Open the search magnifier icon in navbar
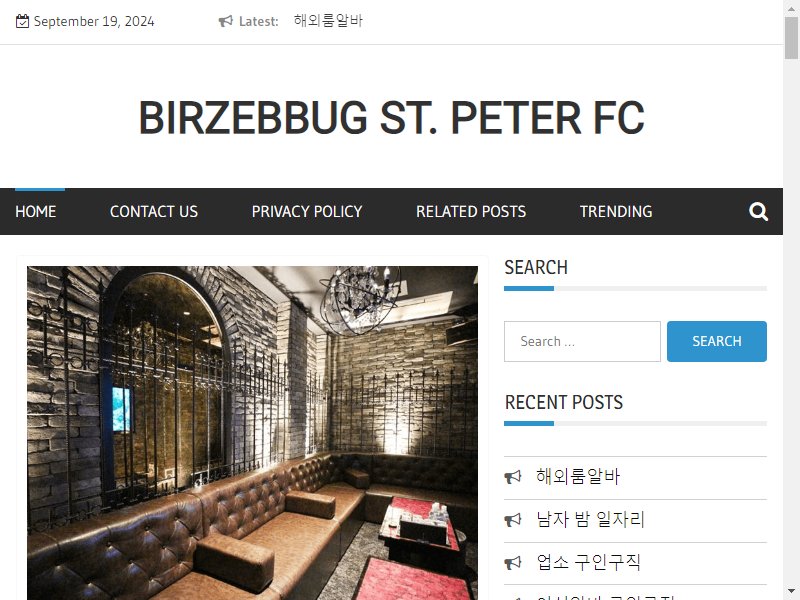Screen dimensions: 800x600 click(758, 211)
